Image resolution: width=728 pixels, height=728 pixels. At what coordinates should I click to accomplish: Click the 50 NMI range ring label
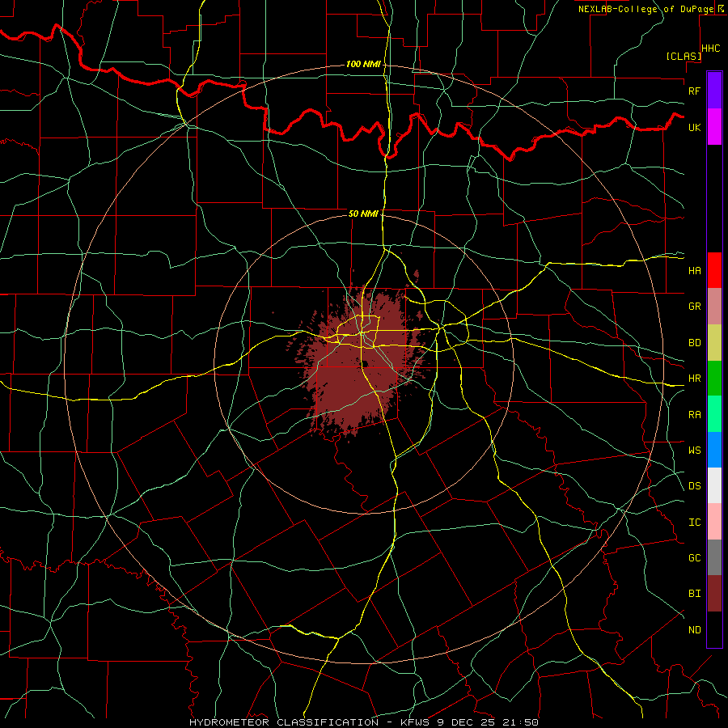tap(363, 214)
